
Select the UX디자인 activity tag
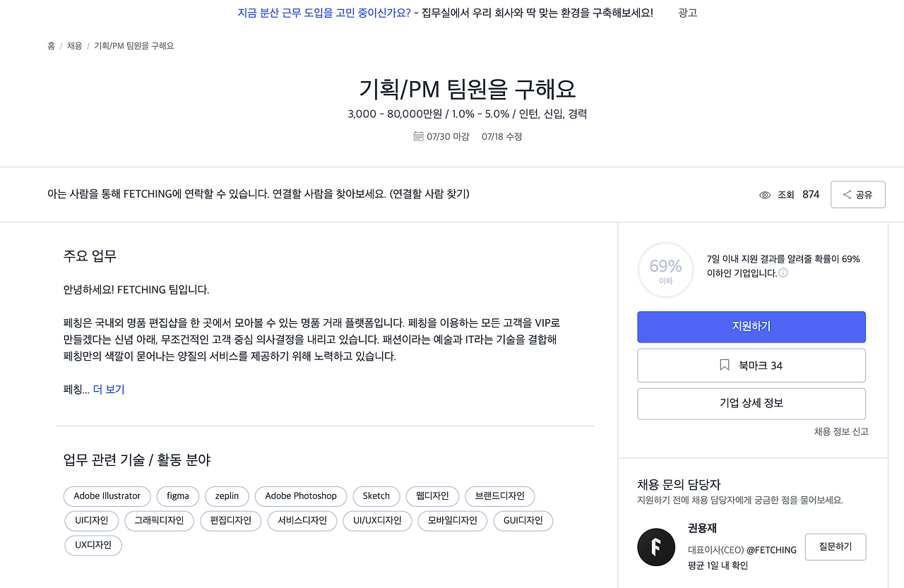(x=93, y=545)
